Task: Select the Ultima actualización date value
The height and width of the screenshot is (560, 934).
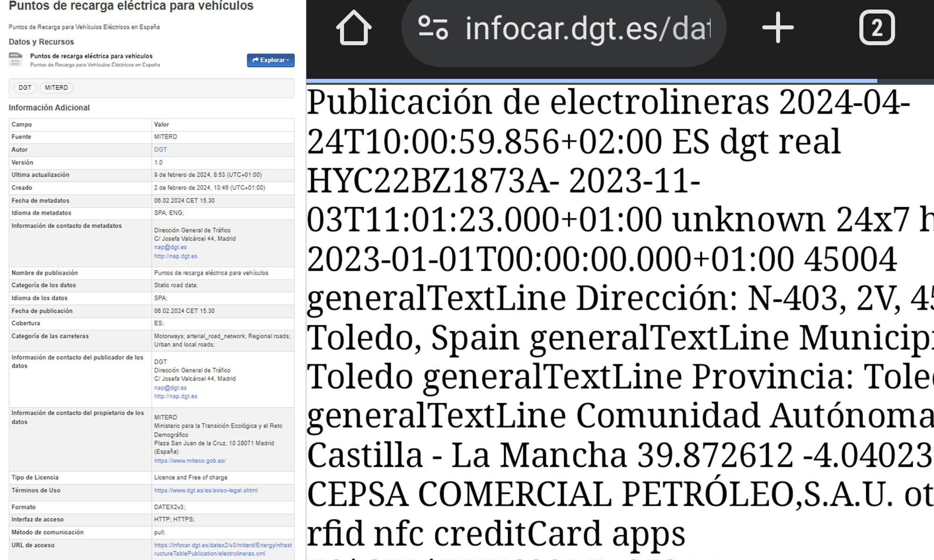Action: [208, 175]
